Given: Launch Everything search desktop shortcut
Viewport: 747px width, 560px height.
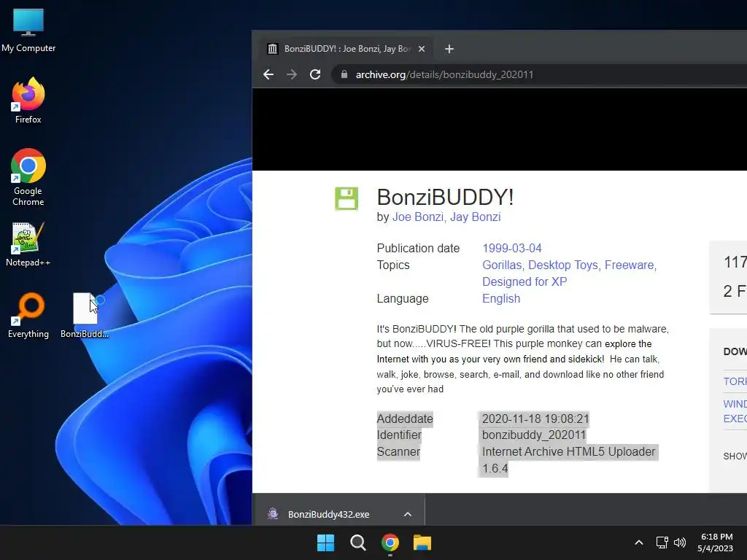Looking at the screenshot, I should point(28,316).
